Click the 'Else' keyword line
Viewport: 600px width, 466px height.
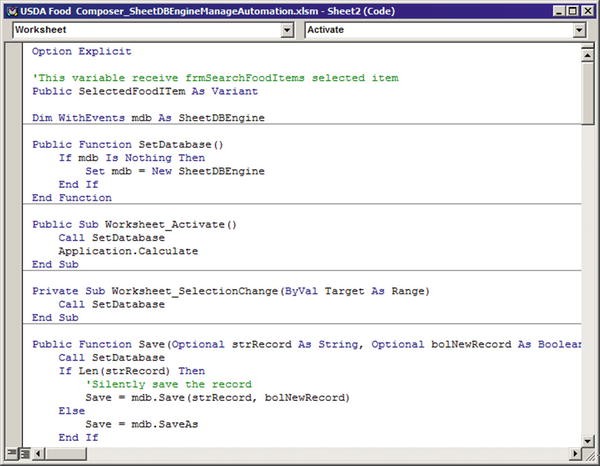tap(72, 411)
